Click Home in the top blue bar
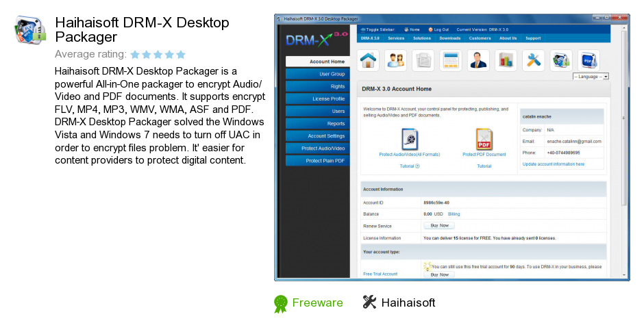This screenshot has height=334, width=644. [412, 29]
